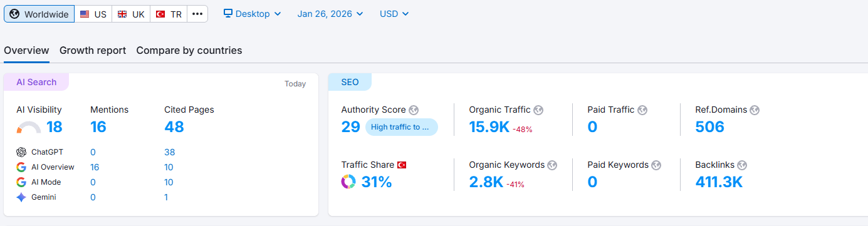Screen dimensions: 868x226
Task: Click the globe icon next to Backlinks
Action: [742, 165]
